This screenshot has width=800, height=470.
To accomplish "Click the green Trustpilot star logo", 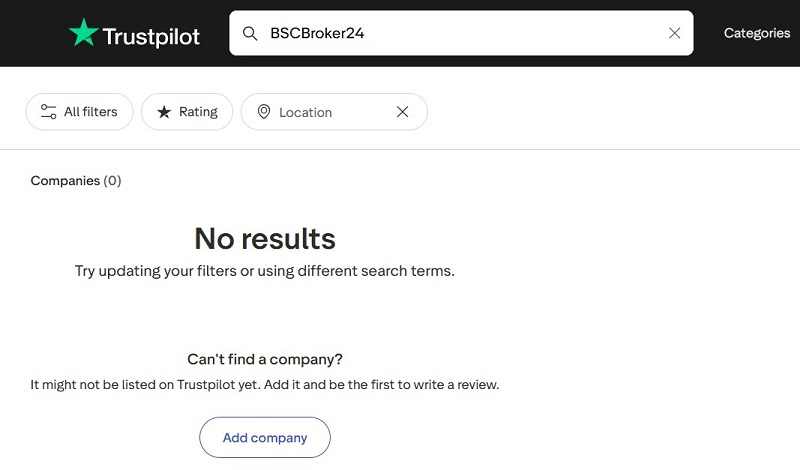I will coord(84,33).
